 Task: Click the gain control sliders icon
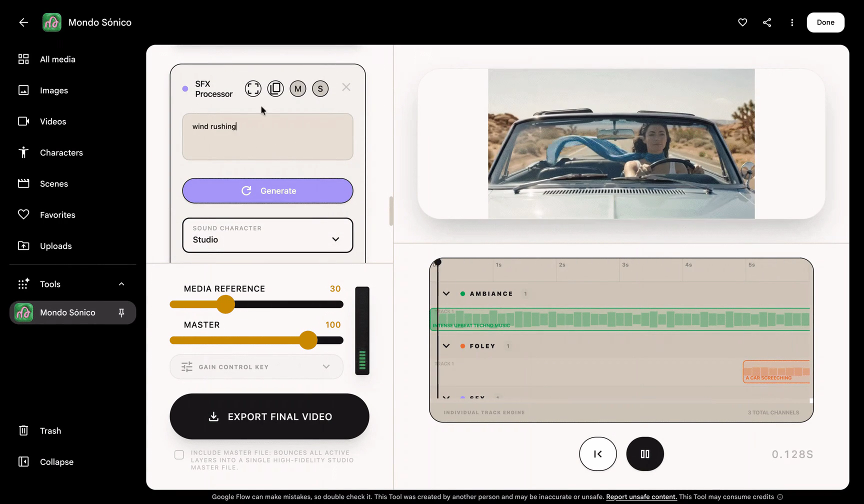[x=187, y=367]
